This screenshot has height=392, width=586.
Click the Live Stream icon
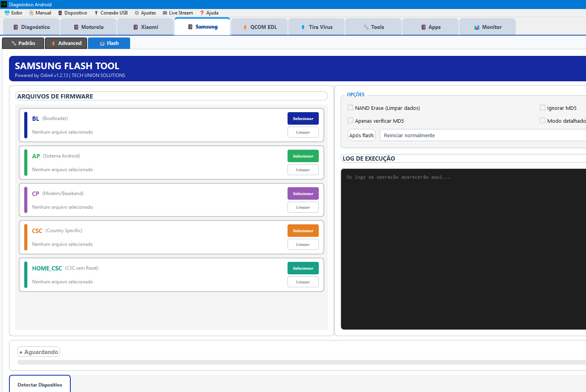pos(165,13)
